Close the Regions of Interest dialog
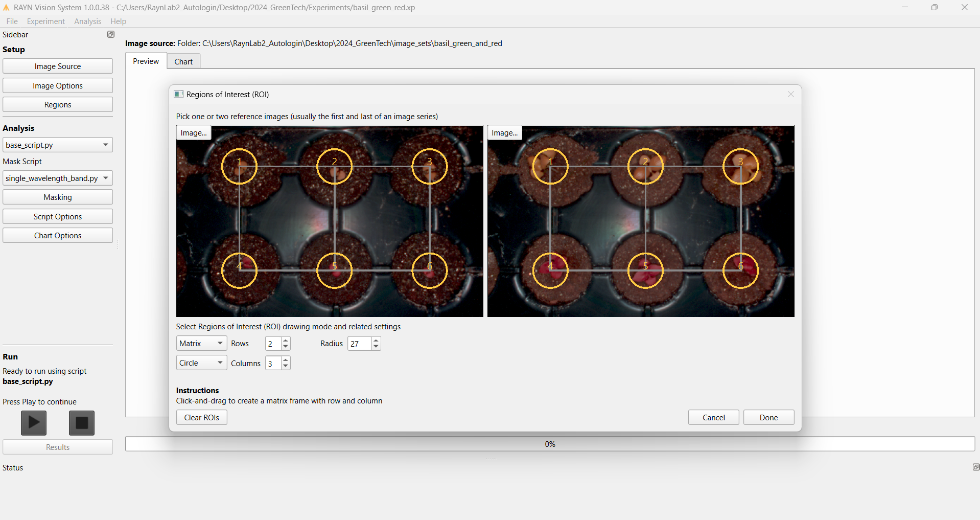Image resolution: width=980 pixels, height=520 pixels. [x=790, y=94]
